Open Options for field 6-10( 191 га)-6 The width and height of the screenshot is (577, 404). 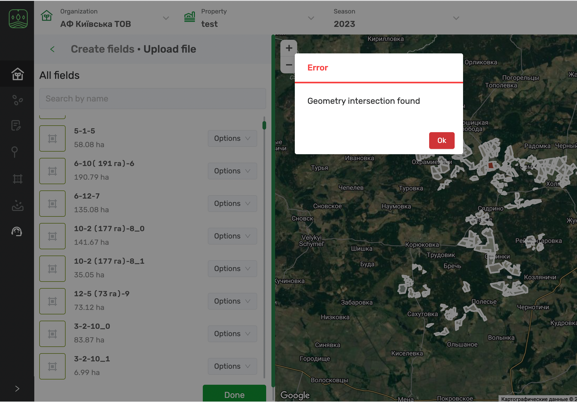click(x=232, y=171)
